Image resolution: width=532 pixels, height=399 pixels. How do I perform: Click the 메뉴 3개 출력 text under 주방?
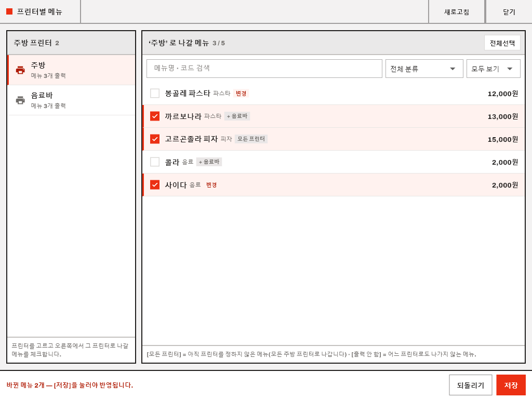click(48, 76)
